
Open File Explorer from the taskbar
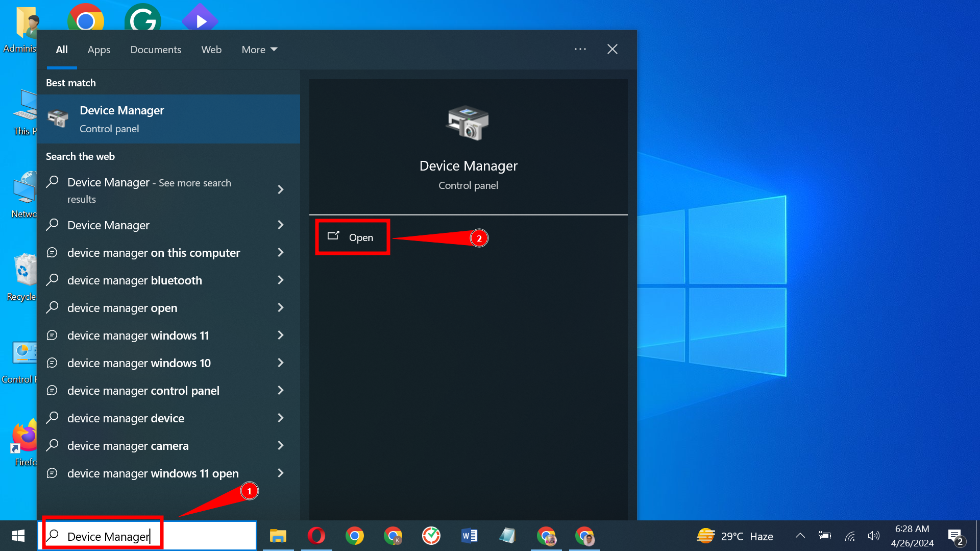click(x=278, y=536)
